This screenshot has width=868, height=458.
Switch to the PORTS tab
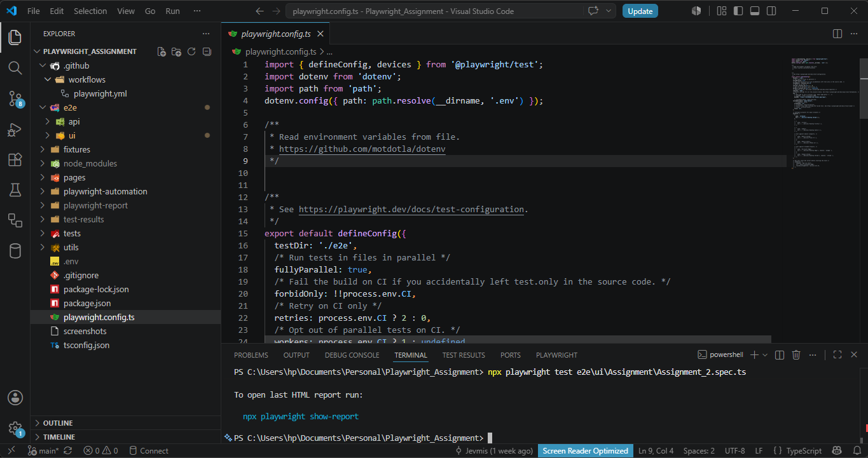click(x=511, y=355)
